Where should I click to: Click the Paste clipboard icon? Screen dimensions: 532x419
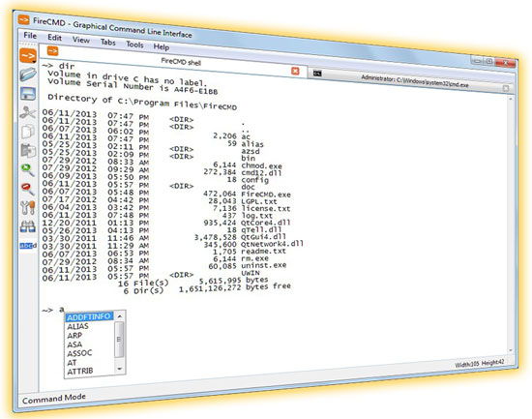point(28,150)
